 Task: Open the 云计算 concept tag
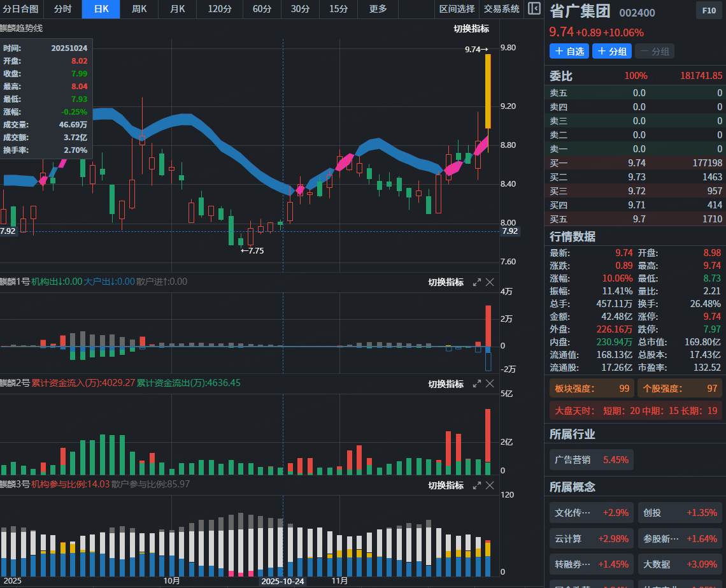click(591, 538)
